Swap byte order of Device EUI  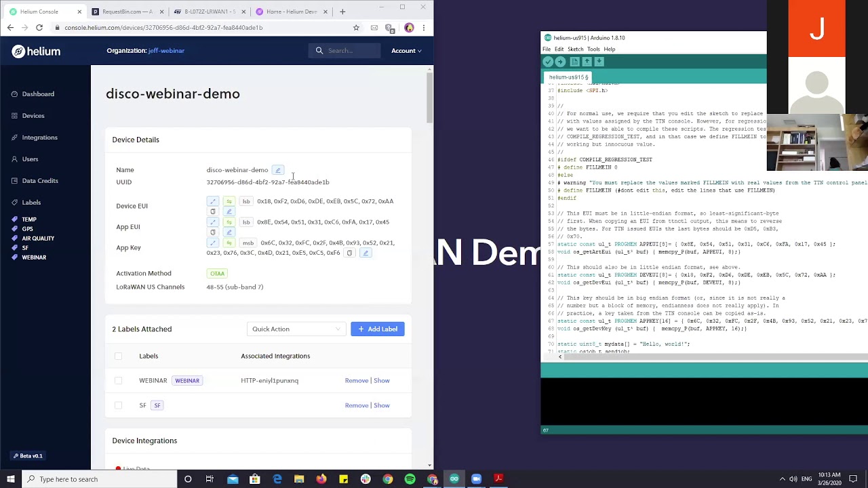coord(229,201)
